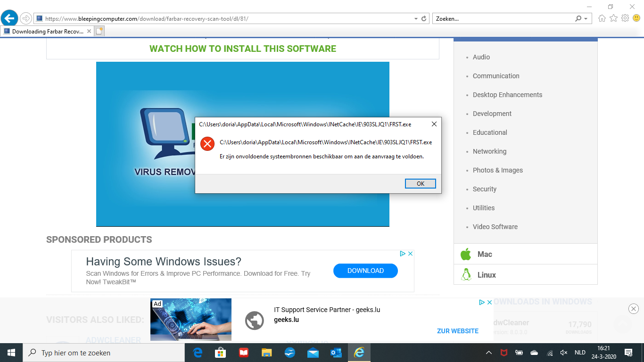The image size is (644, 362).
Task: Open the Audio category
Action: (x=481, y=57)
